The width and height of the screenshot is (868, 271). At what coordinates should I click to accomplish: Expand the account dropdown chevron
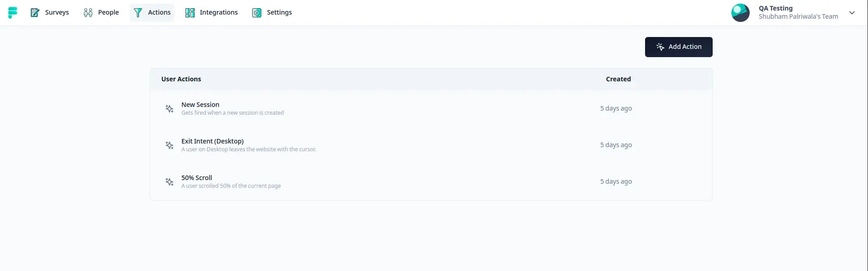(852, 13)
